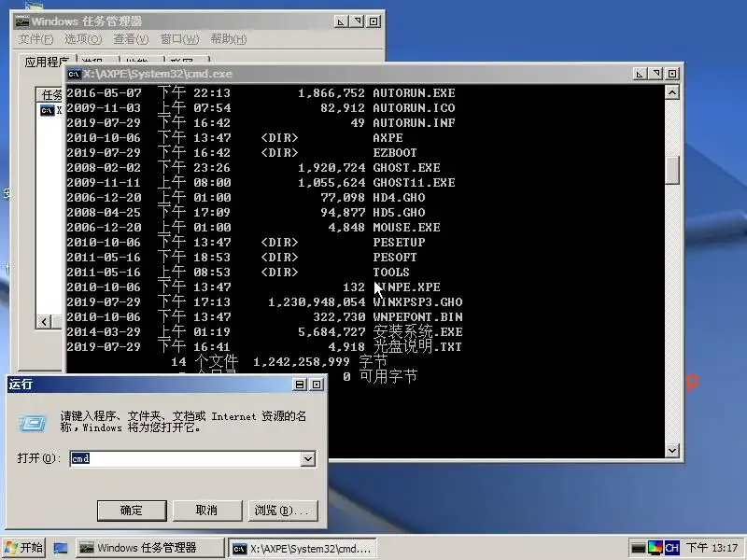Click the CH input language indicator
Viewport: 747px width, 560px height.
671,548
